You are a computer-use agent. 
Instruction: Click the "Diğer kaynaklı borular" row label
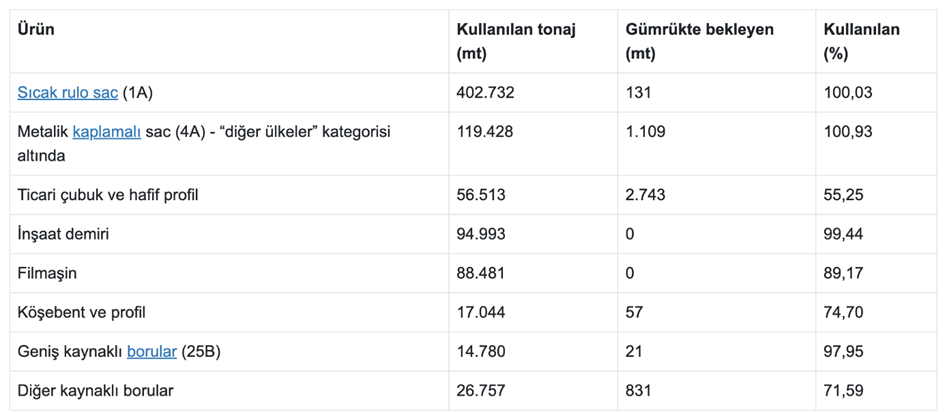88,390
